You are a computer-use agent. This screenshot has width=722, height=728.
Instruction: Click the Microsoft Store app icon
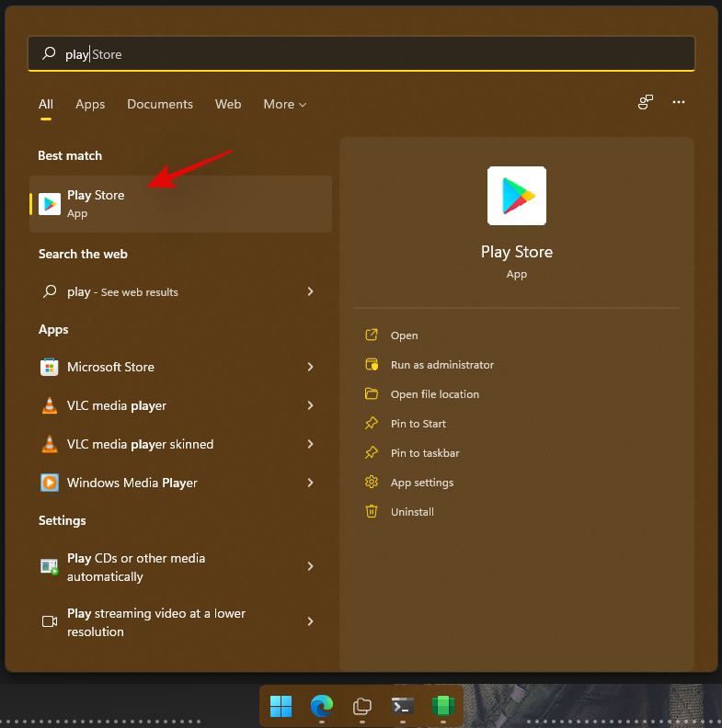[x=50, y=367]
